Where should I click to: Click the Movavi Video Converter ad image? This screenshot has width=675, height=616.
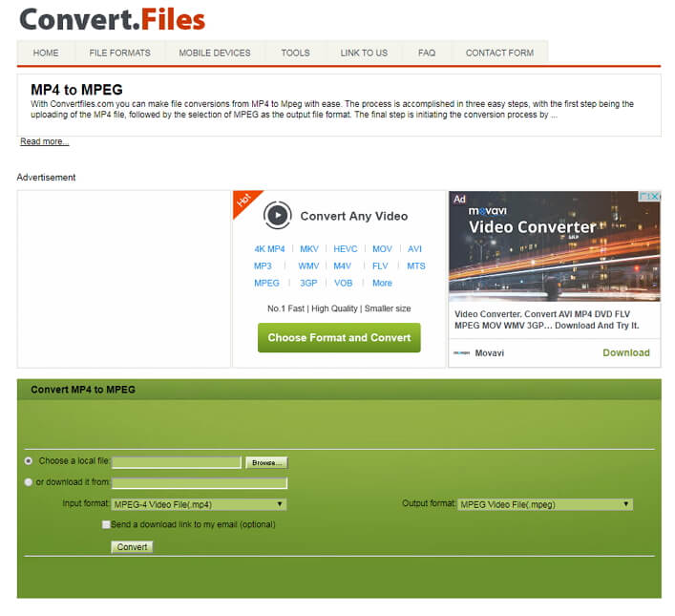(x=555, y=246)
